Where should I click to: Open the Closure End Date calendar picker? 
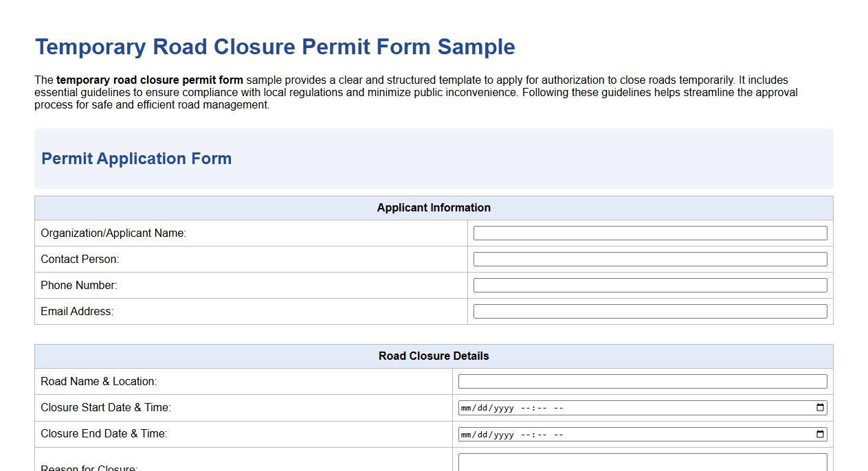point(821,433)
